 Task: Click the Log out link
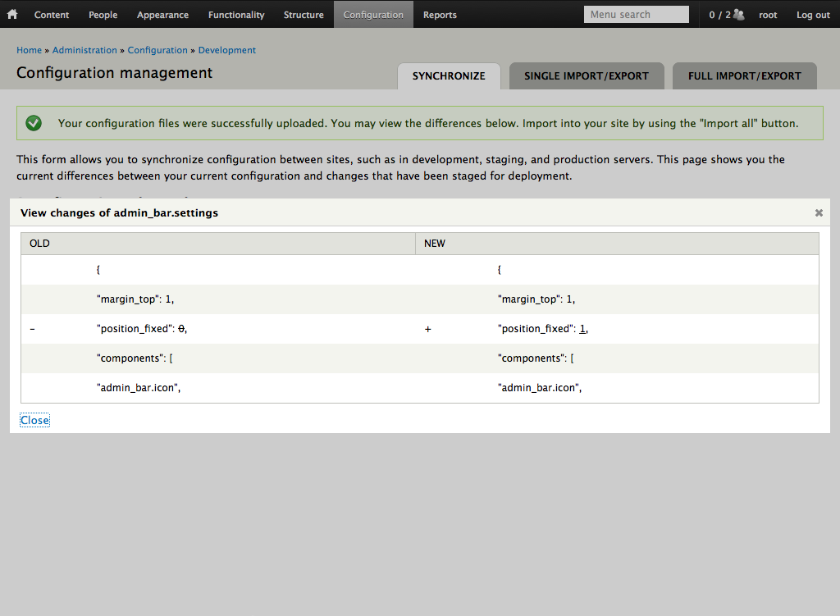coord(813,15)
